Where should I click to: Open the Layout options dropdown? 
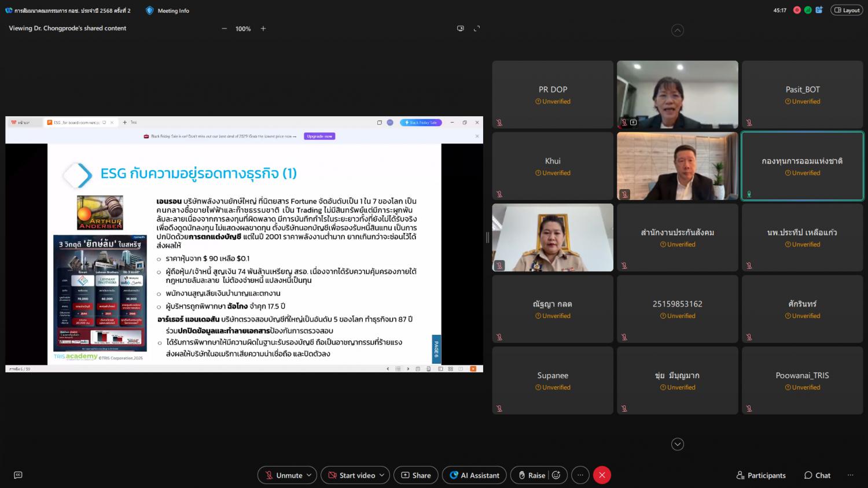point(847,10)
